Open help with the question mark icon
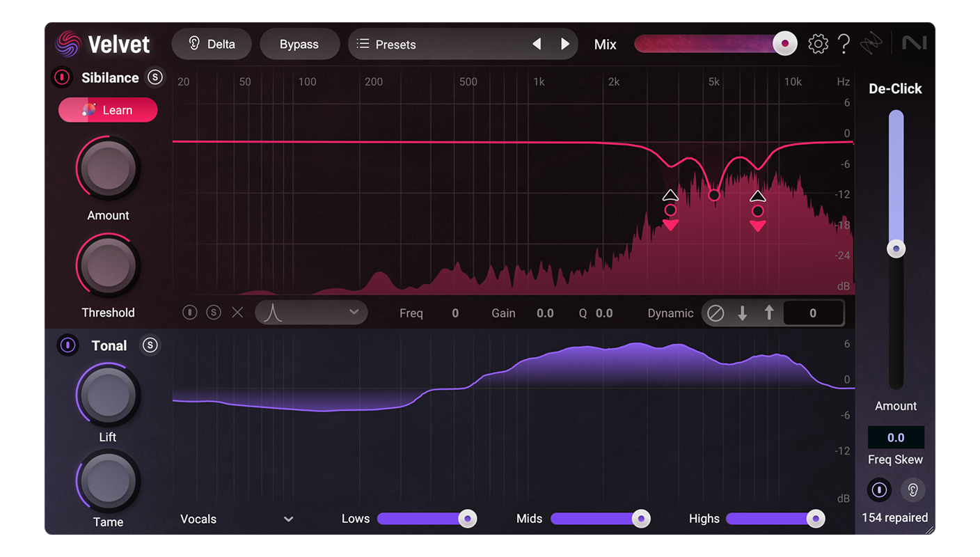 pyautogui.click(x=844, y=44)
